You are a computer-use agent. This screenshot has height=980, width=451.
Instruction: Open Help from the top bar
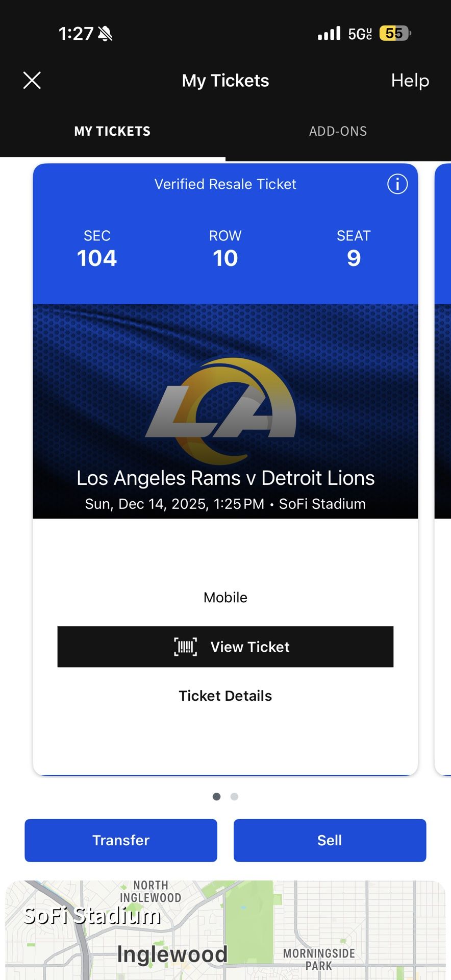[410, 80]
